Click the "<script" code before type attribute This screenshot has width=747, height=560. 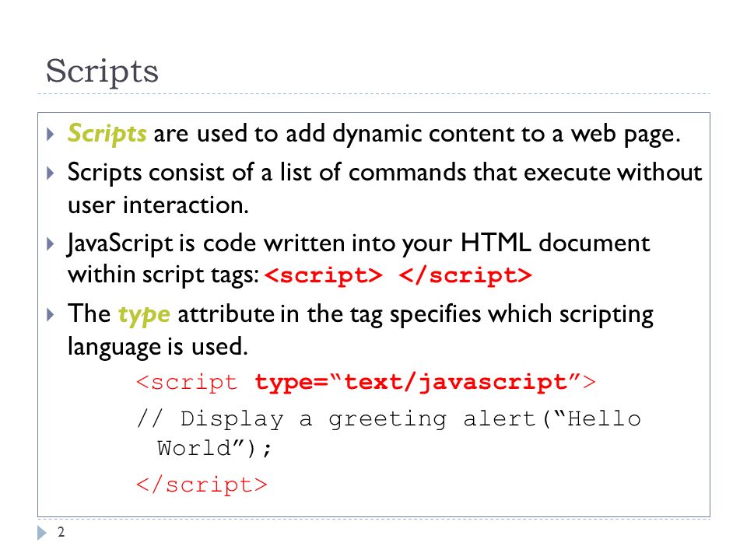pos(187,383)
